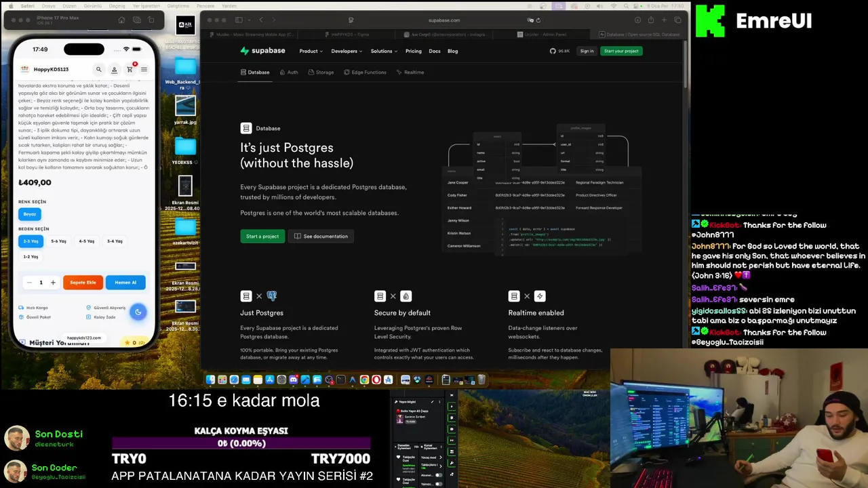Open the Supabase logo home link

click(263, 51)
